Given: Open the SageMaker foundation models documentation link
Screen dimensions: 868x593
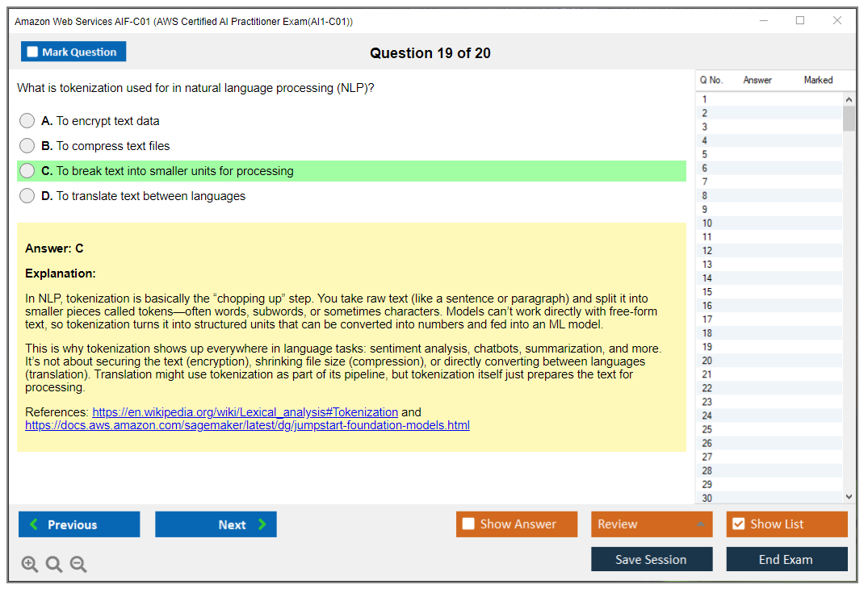Looking at the screenshot, I should [x=248, y=425].
